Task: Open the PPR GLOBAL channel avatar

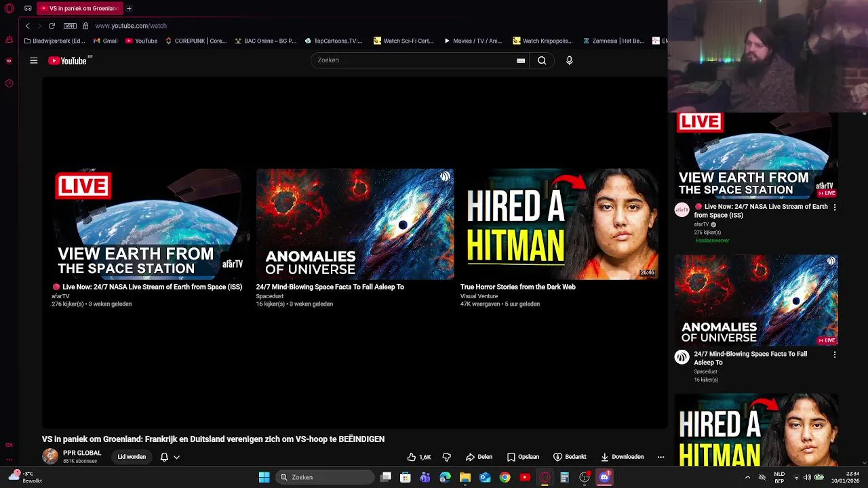Action: coord(50,456)
